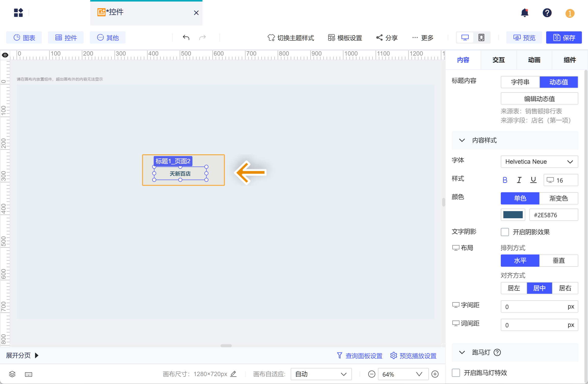The image size is (588, 384).
Task: Enable marquee effect checkbox
Action: (456, 373)
